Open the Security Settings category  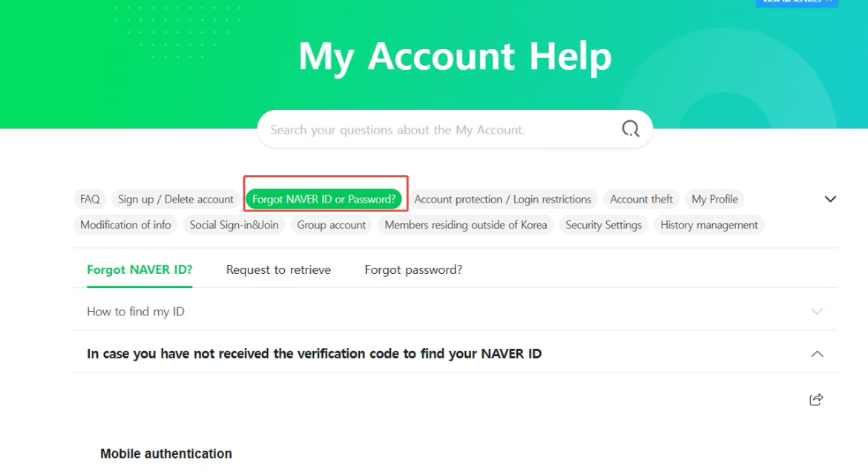click(x=603, y=225)
